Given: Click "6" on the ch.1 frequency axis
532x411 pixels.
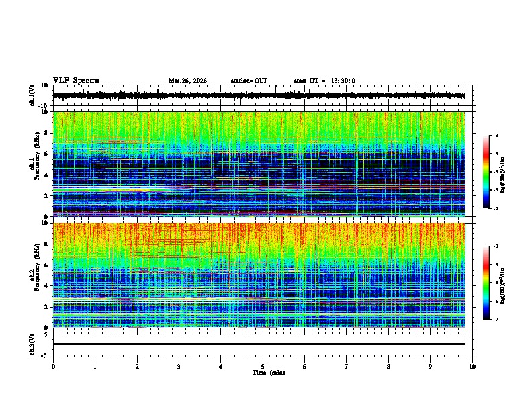Looking at the screenshot, I should [x=47, y=154].
